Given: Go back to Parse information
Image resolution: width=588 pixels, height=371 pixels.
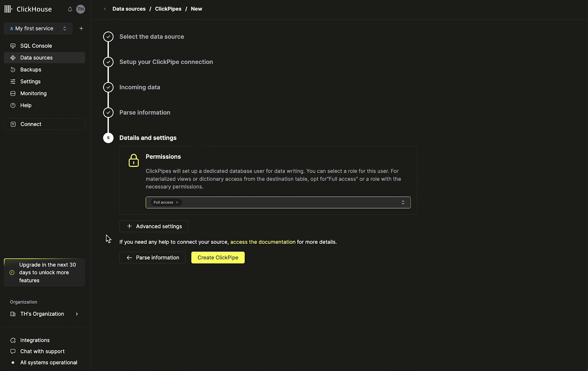Looking at the screenshot, I should 153,257.
